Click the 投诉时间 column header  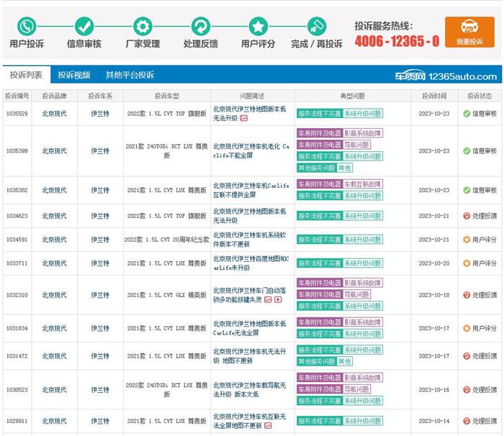pos(434,96)
